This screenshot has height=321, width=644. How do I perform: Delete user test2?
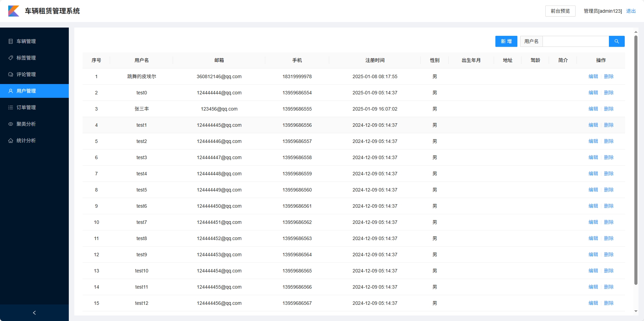[x=609, y=141]
